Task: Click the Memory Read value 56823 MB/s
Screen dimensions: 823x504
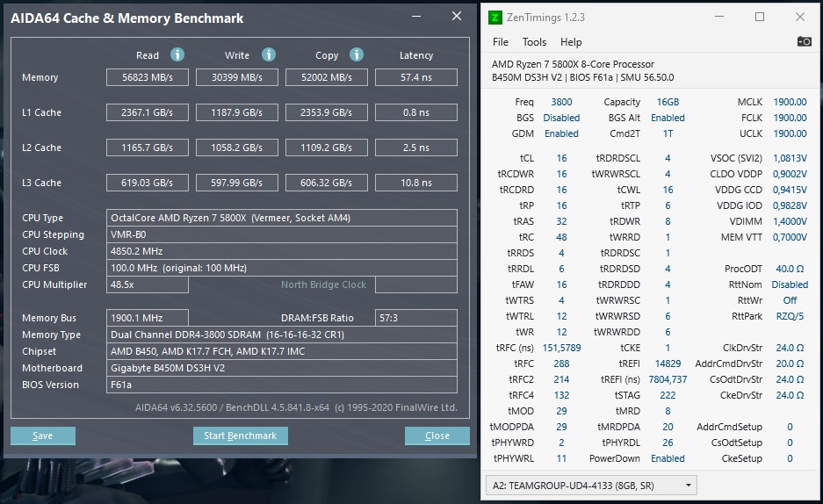Action: click(148, 77)
